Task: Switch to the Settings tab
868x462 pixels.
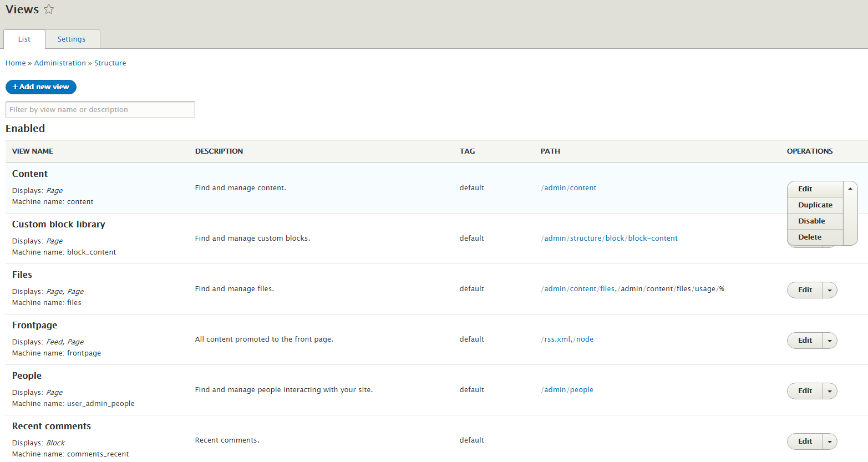Action: pyautogui.click(x=72, y=39)
